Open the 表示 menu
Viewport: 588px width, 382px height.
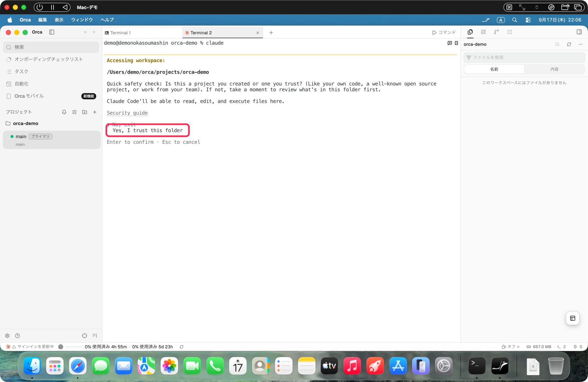59,20
